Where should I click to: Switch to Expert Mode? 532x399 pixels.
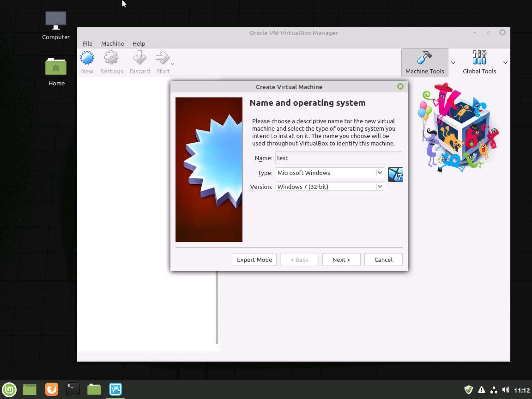pyautogui.click(x=254, y=260)
